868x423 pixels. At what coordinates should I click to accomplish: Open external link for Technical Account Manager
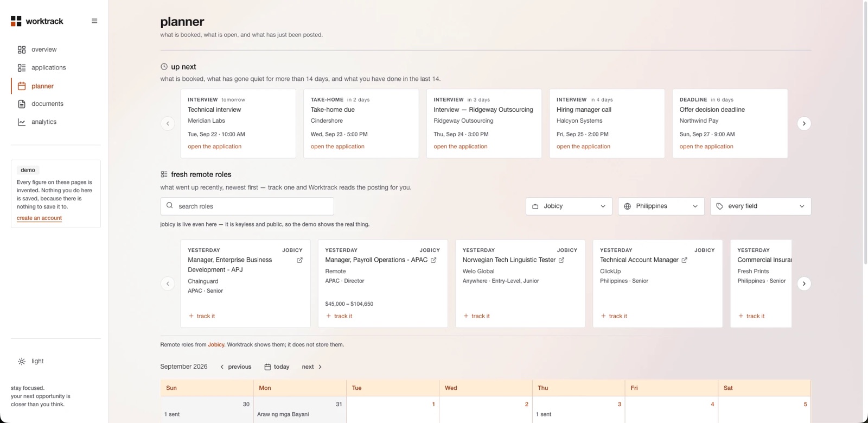coord(684,260)
